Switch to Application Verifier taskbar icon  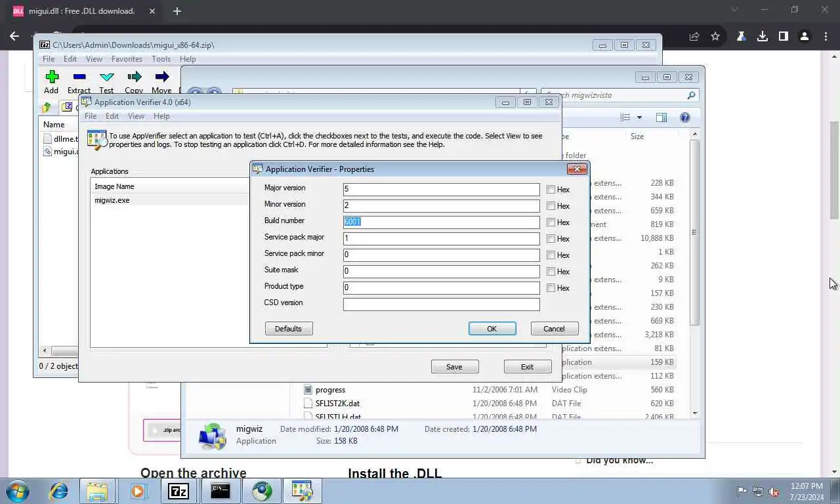303,491
